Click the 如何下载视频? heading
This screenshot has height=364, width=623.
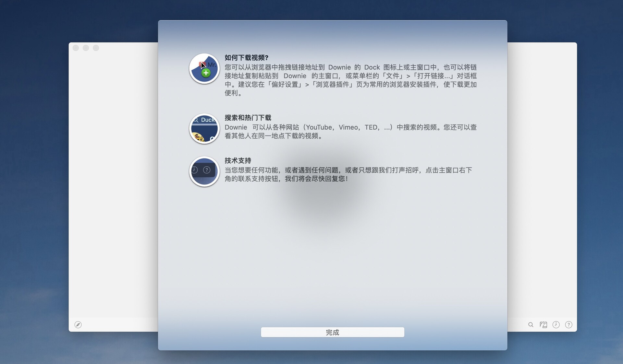click(246, 58)
